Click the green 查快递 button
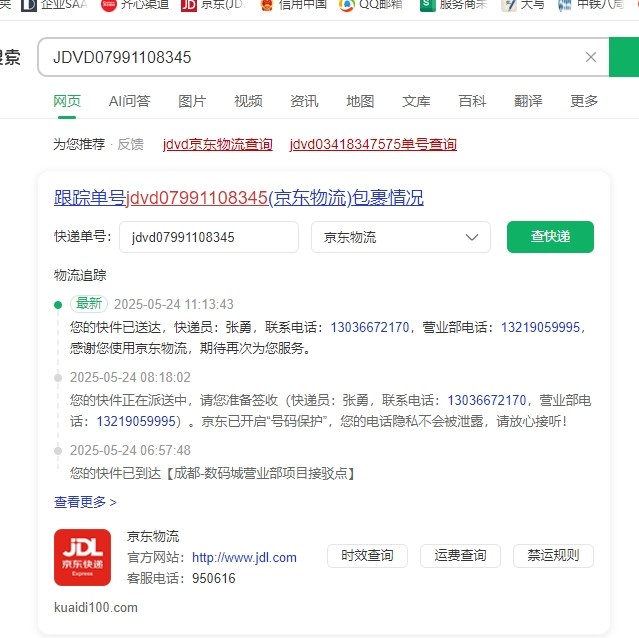This screenshot has height=638, width=639. [550, 237]
